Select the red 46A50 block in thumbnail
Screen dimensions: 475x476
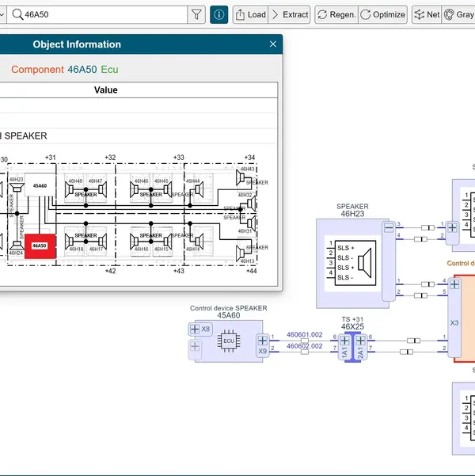(39, 246)
